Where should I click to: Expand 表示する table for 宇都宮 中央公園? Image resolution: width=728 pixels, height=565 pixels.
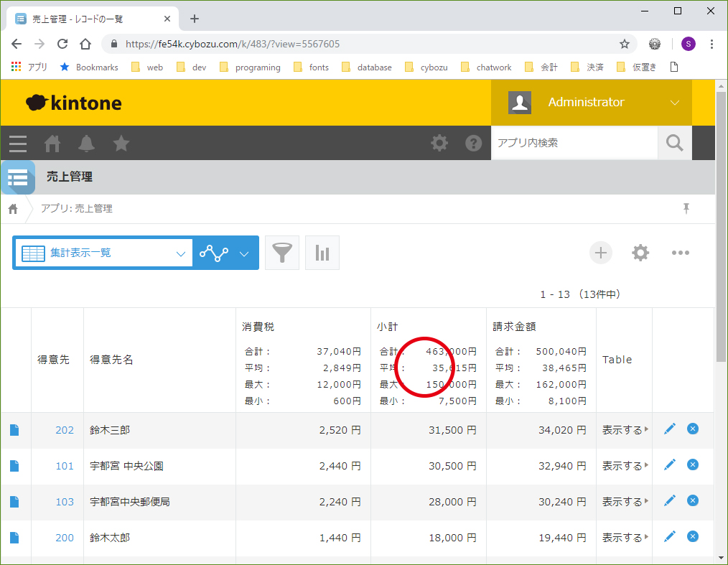coord(625,466)
